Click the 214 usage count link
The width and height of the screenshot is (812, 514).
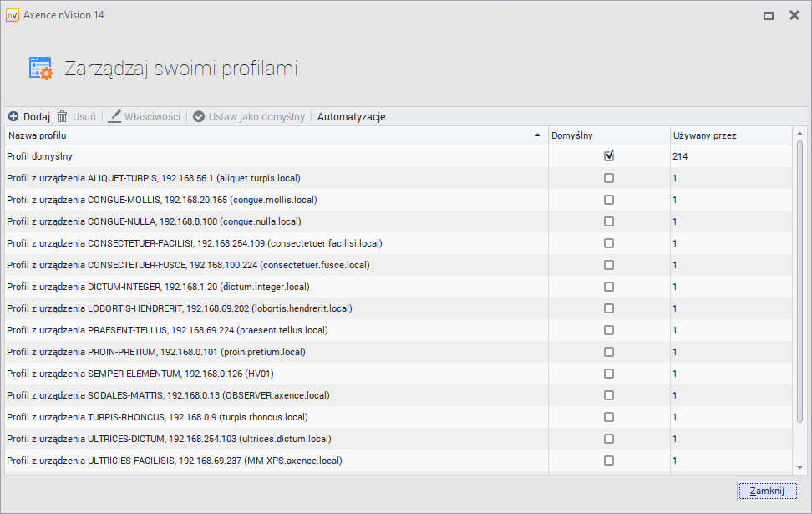click(678, 156)
